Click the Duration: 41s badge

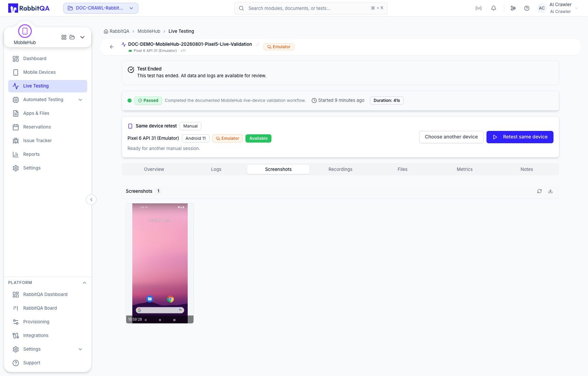387,100
